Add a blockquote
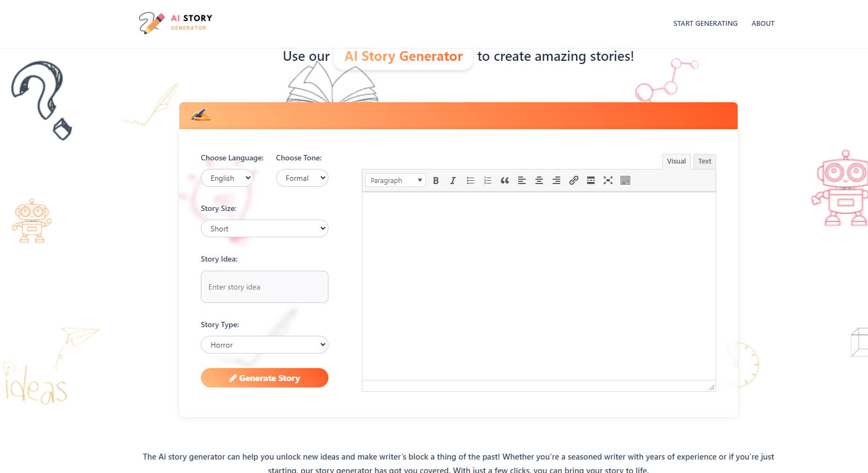The image size is (868, 473). coord(505,181)
